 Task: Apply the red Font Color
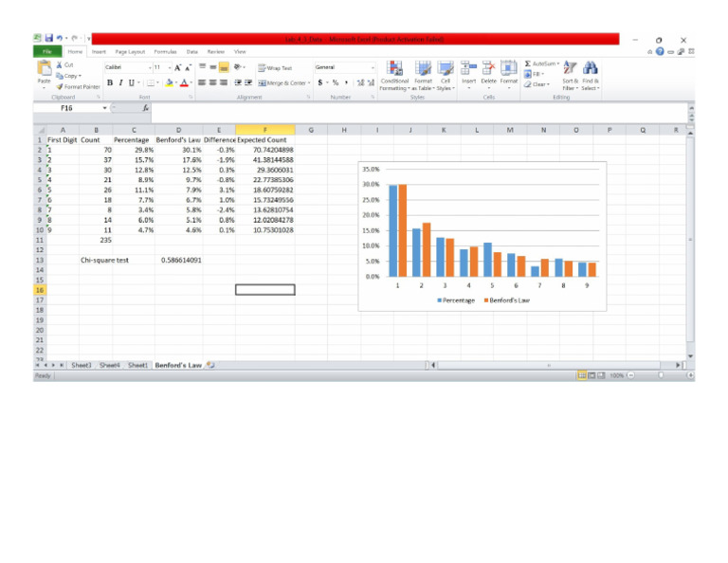click(184, 82)
